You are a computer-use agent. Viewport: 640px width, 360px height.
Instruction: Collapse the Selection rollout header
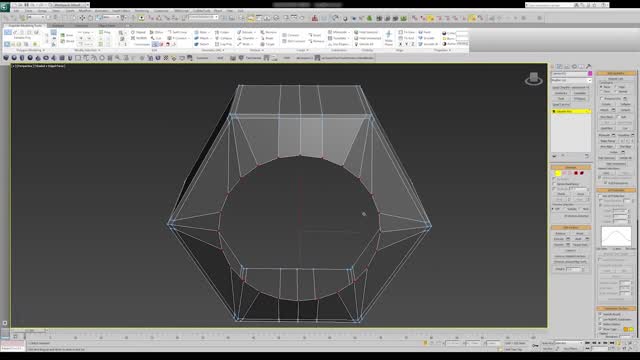tap(571, 167)
